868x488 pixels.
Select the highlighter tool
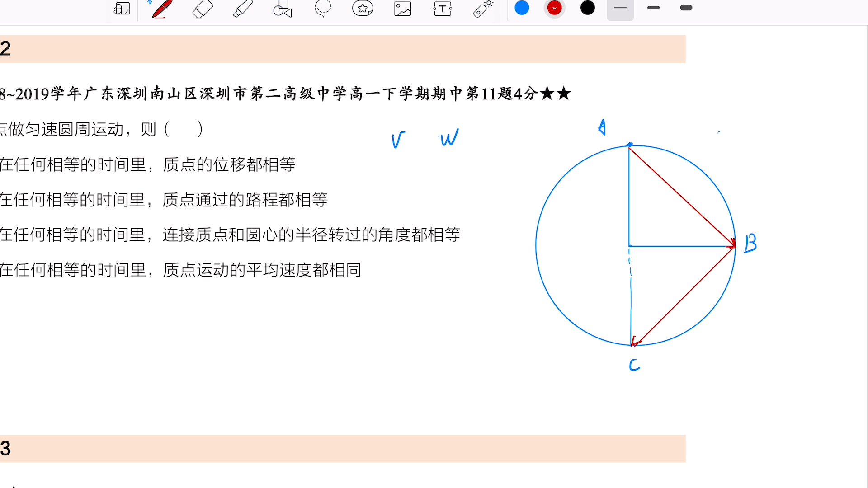coord(243,9)
